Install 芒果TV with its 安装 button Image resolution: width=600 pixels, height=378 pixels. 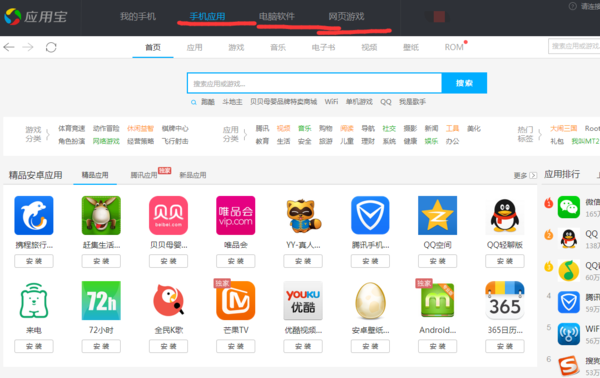coord(236,346)
